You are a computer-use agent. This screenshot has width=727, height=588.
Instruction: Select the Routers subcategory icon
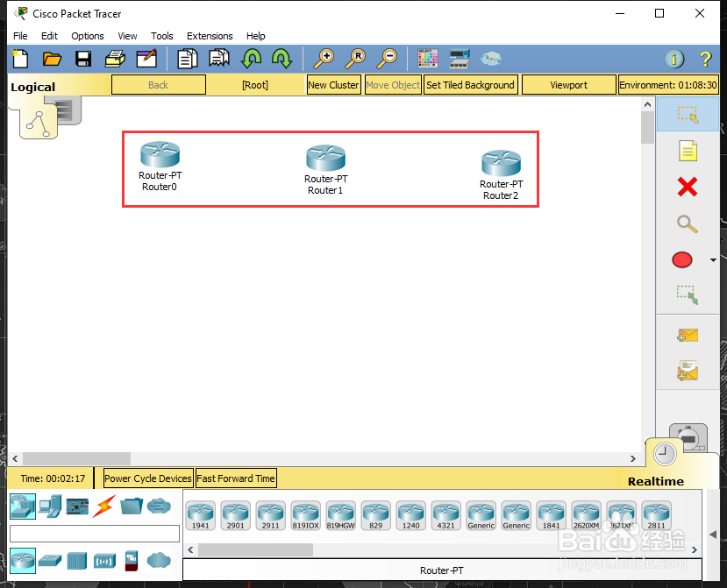click(23, 561)
